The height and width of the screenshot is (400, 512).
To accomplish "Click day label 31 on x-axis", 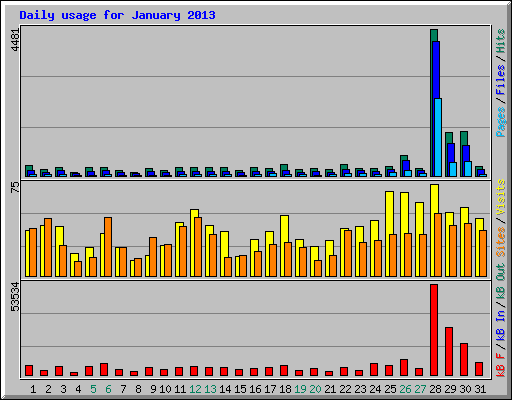I will (480, 389).
